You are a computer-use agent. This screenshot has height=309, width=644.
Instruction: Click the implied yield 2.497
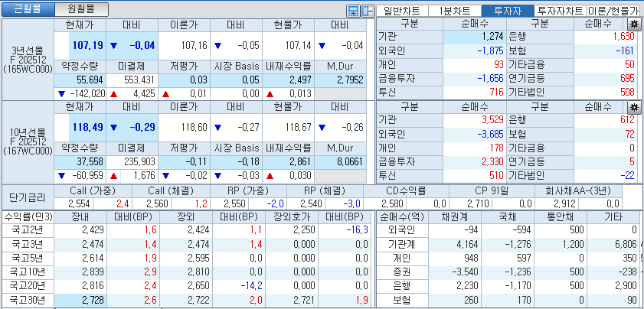(301, 80)
